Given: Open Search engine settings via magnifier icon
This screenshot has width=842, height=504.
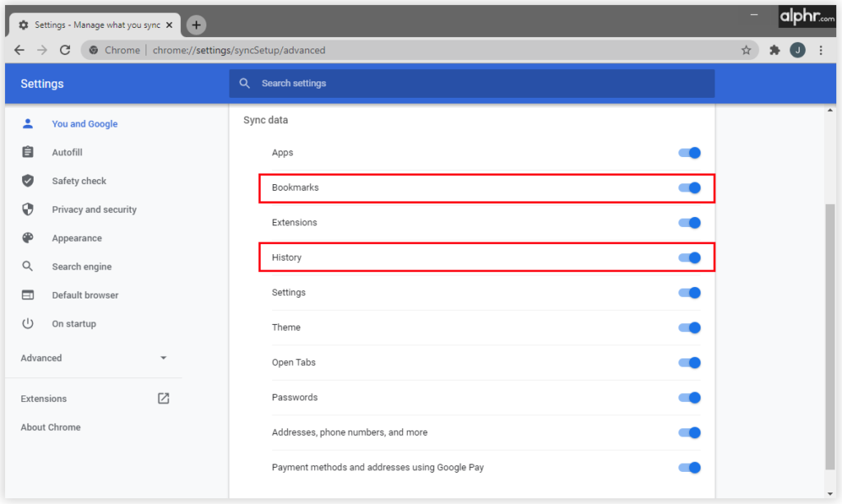Looking at the screenshot, I should point(28,266).
